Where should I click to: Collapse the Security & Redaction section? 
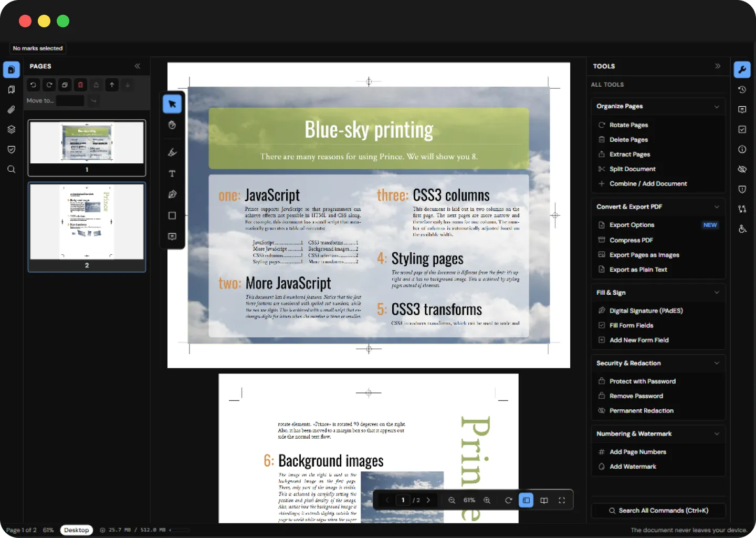(x=717, y=363)
